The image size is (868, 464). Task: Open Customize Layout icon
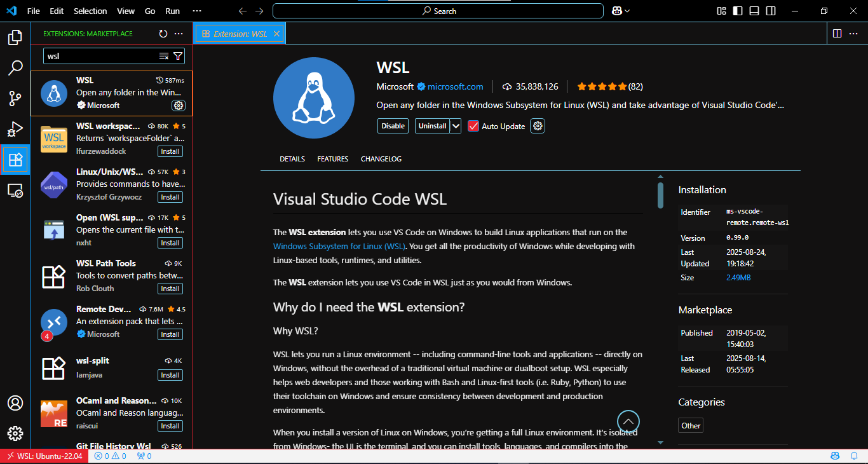coord(721,11)
